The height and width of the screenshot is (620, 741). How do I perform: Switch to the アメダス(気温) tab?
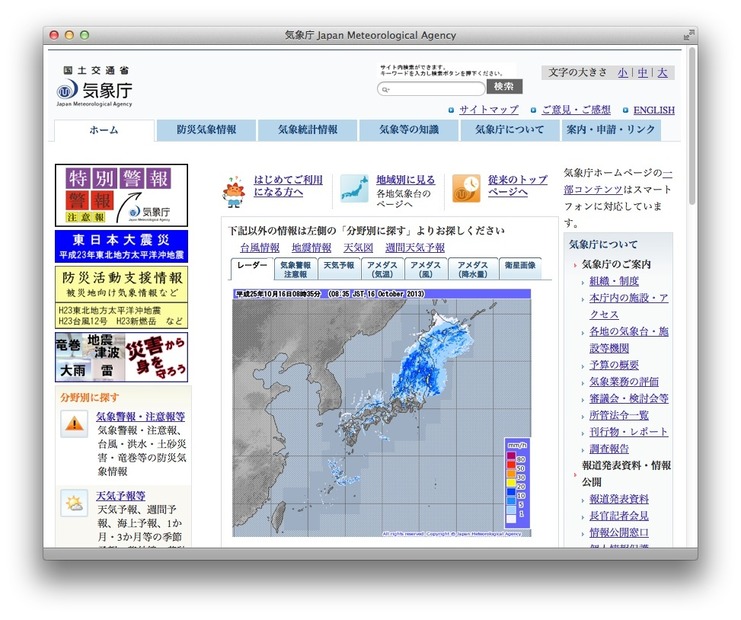[382, 269]
